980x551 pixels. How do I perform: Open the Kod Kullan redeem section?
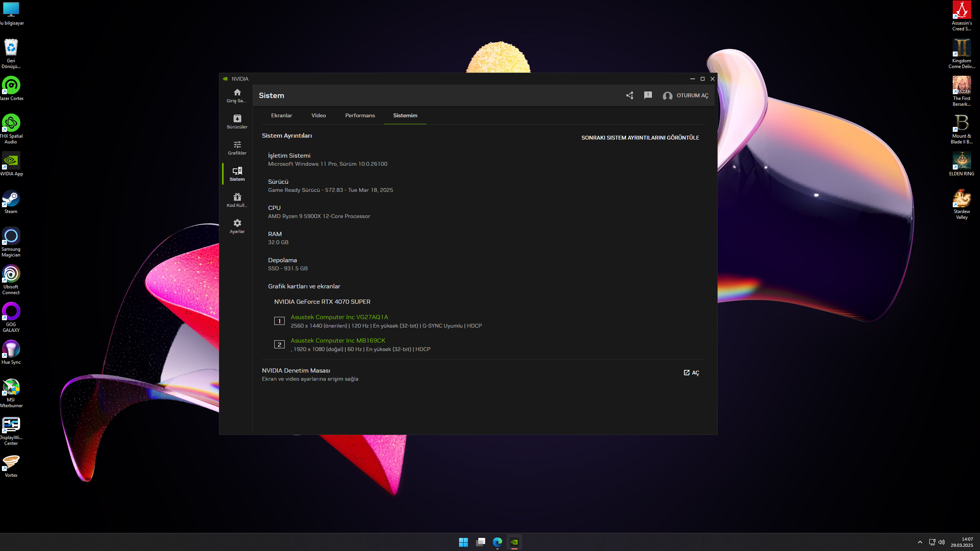point(237,200)
